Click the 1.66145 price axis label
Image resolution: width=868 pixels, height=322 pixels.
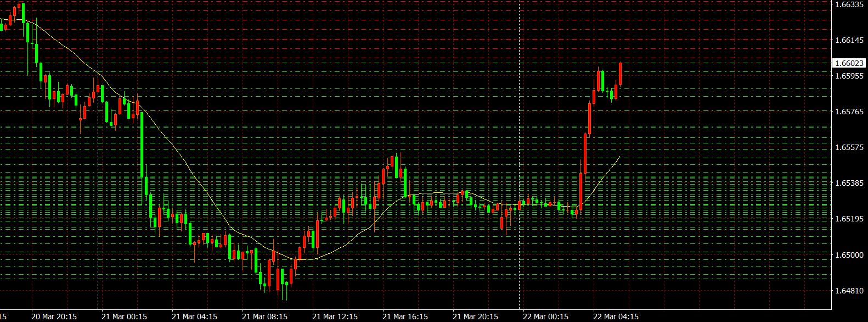click(849, 40)
